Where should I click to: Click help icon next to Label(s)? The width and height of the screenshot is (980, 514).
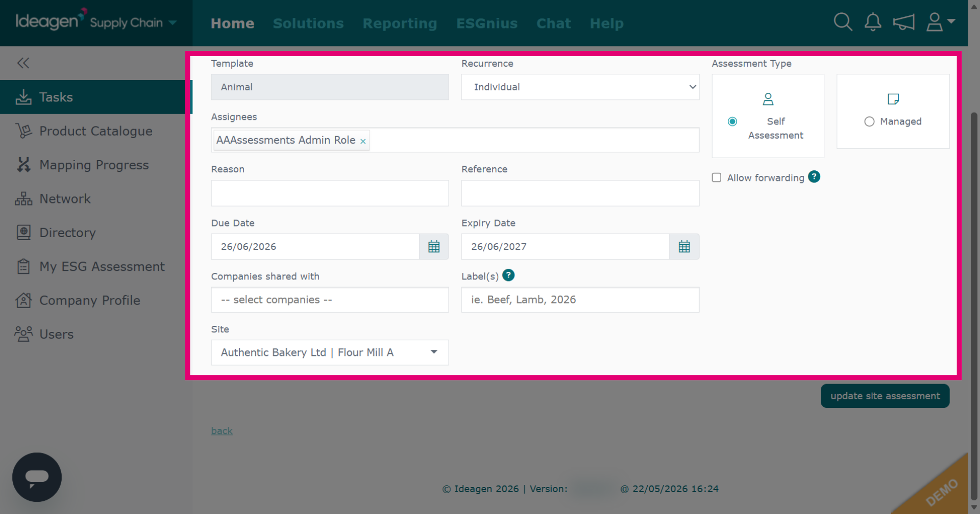(x=508, y=275)
